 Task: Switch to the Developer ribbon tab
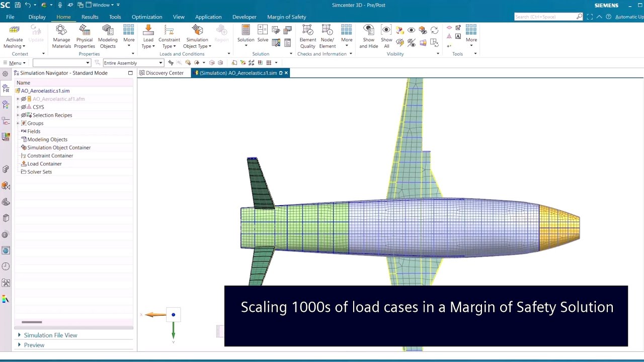[x=244, y=17]
